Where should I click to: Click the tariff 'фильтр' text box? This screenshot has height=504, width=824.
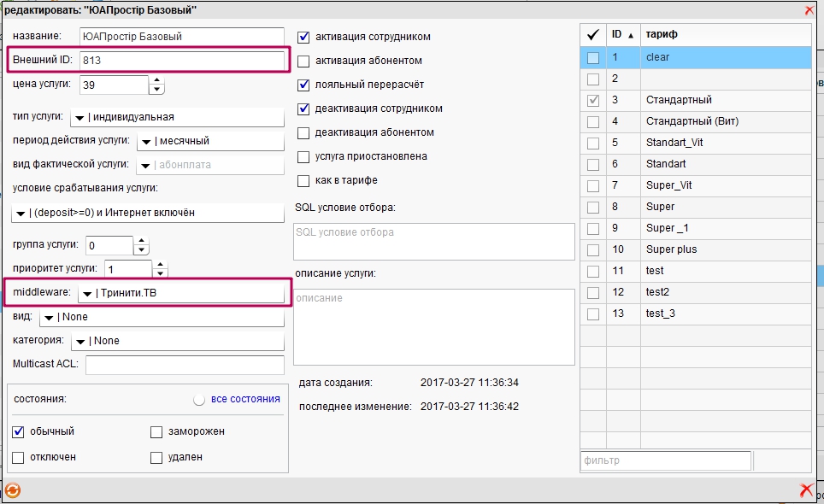coord(665,460)
